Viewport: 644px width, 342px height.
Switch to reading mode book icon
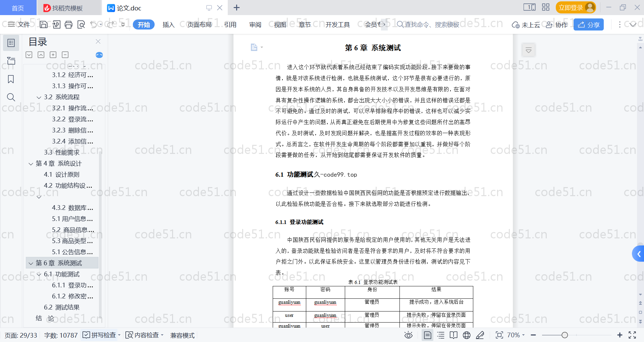coord(453,335)
